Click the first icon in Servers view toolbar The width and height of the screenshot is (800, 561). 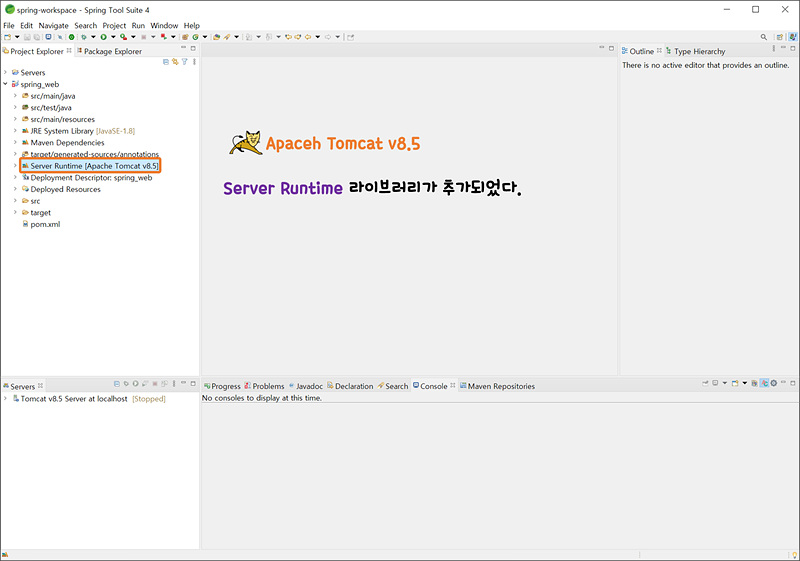point(117,384)
